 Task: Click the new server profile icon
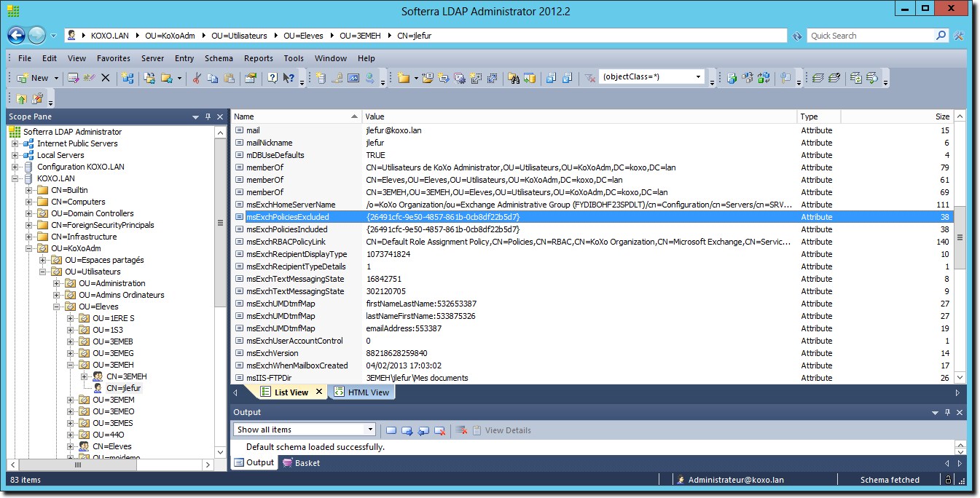[x=321, y=78]
